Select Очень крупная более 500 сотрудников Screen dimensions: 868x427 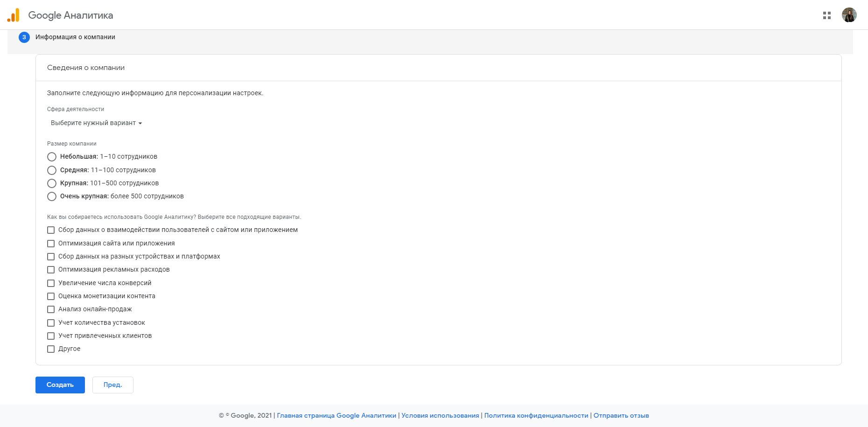pyautogui.click(x=52, y=196)
